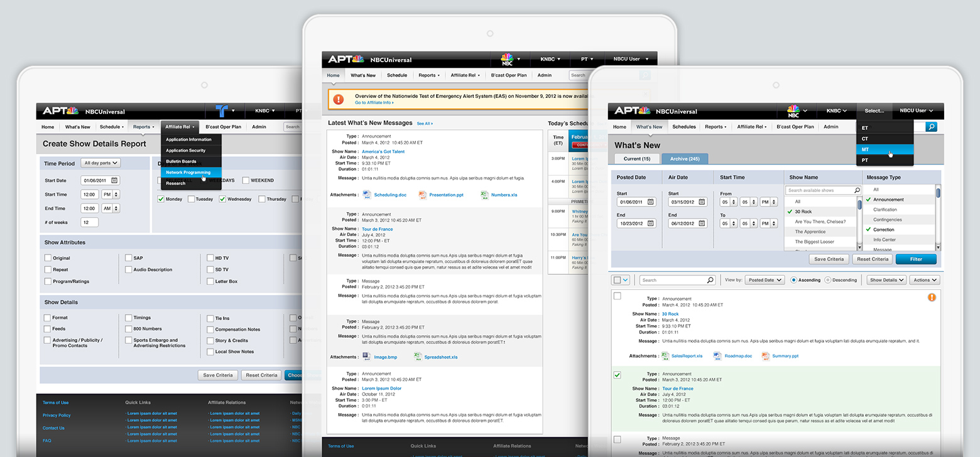
Task: Click the Image.bmp attachment icon
Action: point(367,357)
